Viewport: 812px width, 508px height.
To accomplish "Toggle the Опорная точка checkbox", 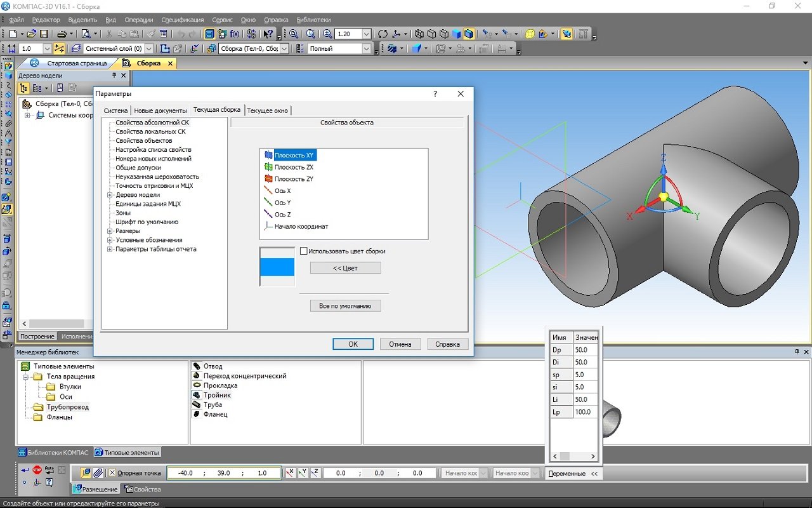I will pyautogui.click(x=112, y=473).
